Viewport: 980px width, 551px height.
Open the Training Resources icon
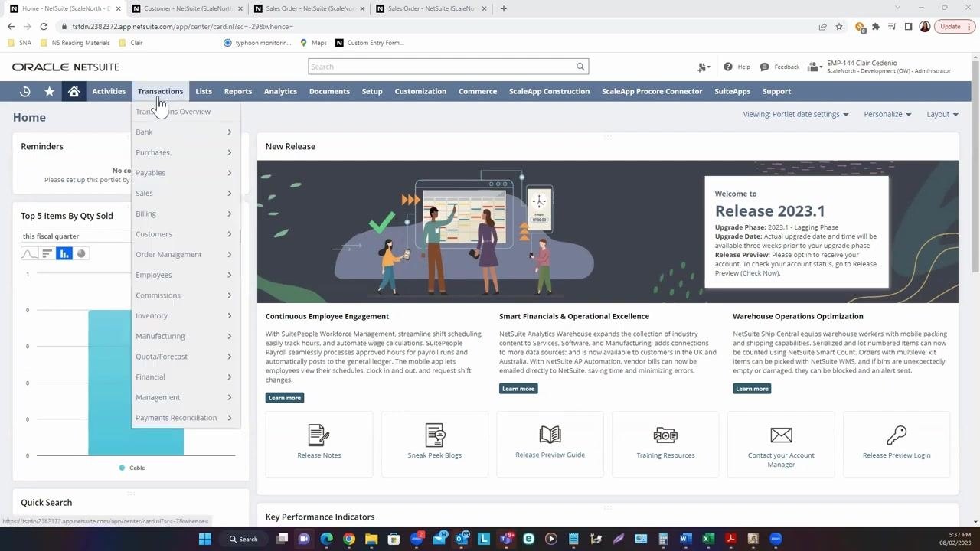tap(665, 435)
